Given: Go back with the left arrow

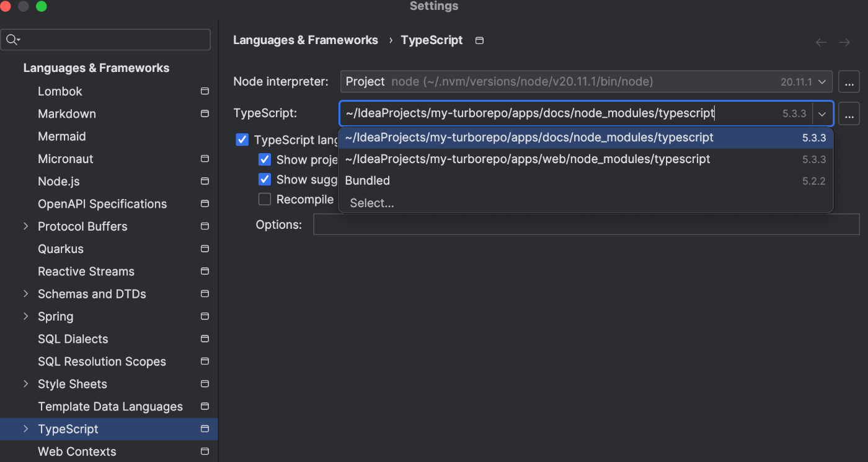Looking at the screenshot, I should tap(821, 42).
